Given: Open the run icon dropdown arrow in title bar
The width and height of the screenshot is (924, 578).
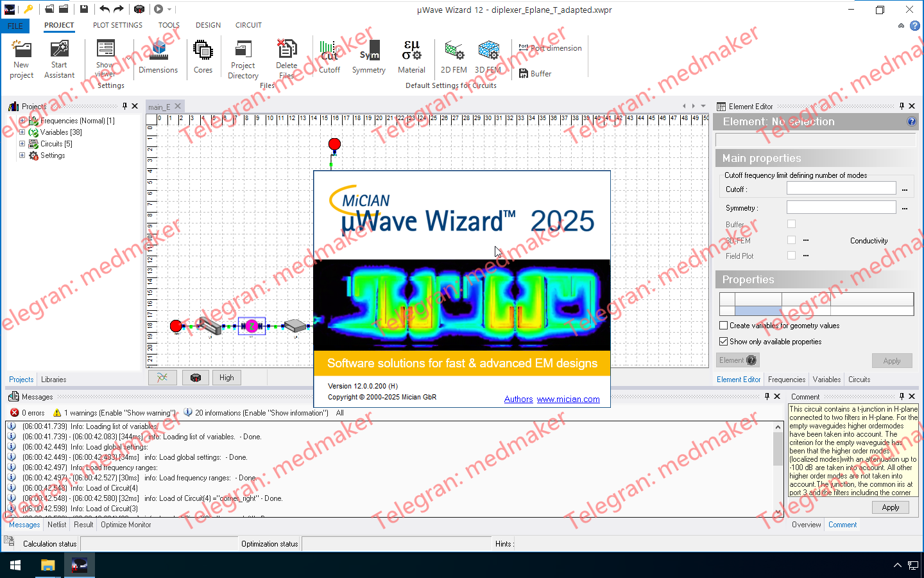Looking at the screenshot, I should (169, 9).
